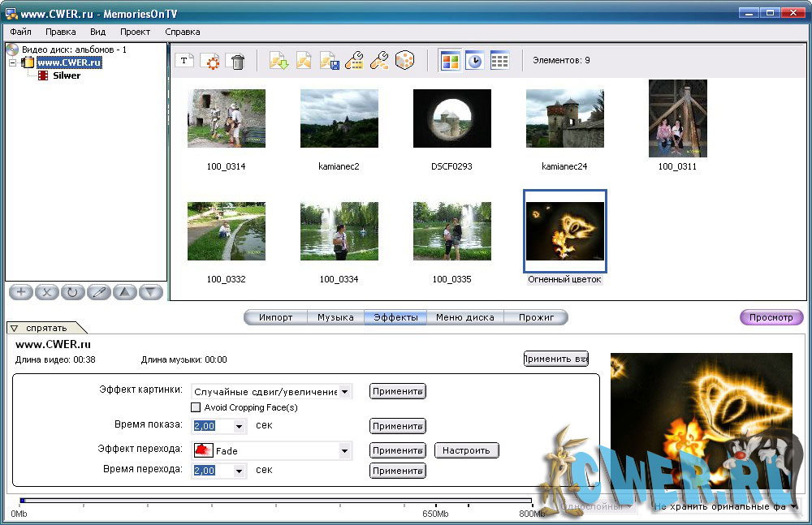Click the photo with floppy disk save icon
Image resolution: width=812 pixels, height=525 pixels.
pyautogui.click(x=329, y=61)
